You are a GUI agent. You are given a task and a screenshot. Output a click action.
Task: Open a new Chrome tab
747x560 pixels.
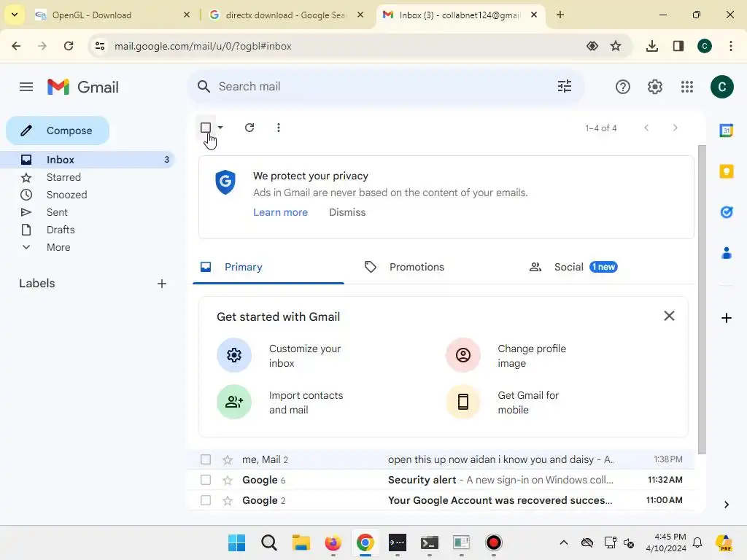point(560,15)
